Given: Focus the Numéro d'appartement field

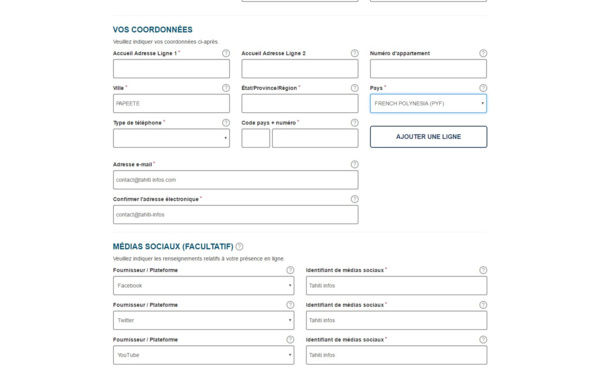Looking at the screenshot, I should 428,69.
